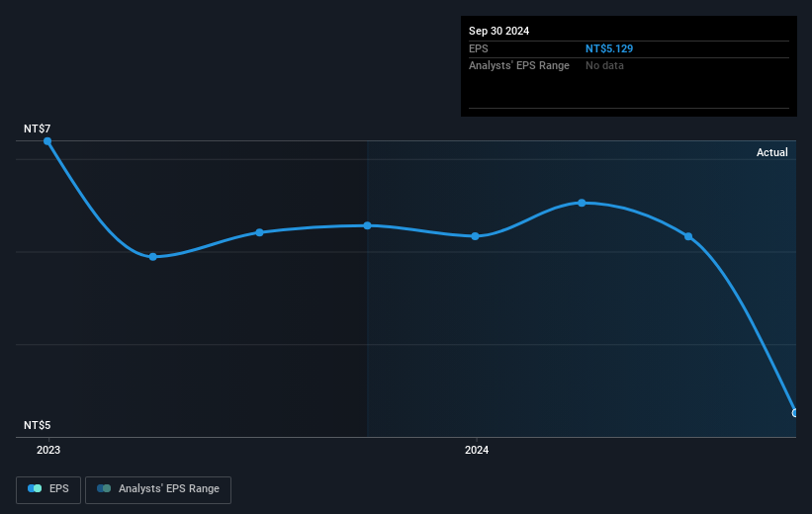This screenshot has width=812, height=514.
Task: Click the NT$5.129 EPS value in tooltip
Action: (609, 48)
